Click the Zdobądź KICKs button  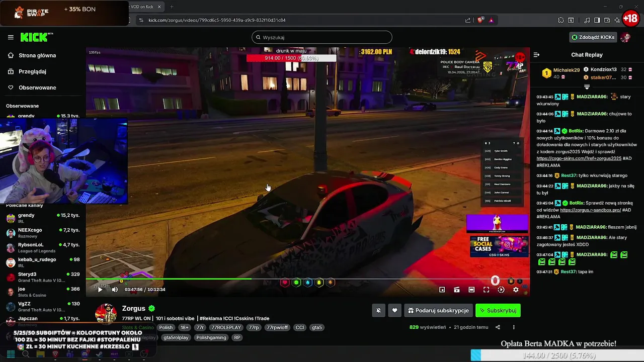(x=593, y=37)
